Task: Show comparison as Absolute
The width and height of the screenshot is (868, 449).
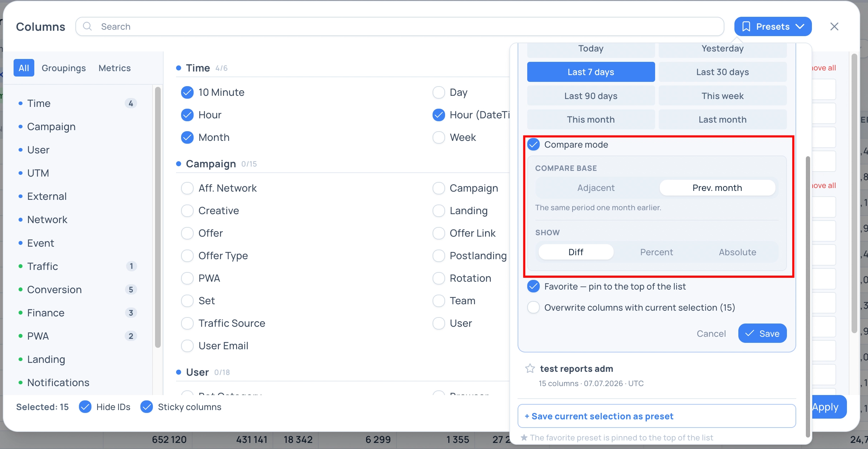Action: [x=737, y=252]
